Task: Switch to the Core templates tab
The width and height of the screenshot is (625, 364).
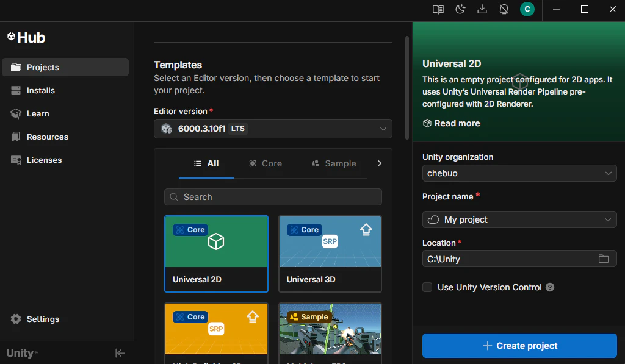Action: coord(266,163)
